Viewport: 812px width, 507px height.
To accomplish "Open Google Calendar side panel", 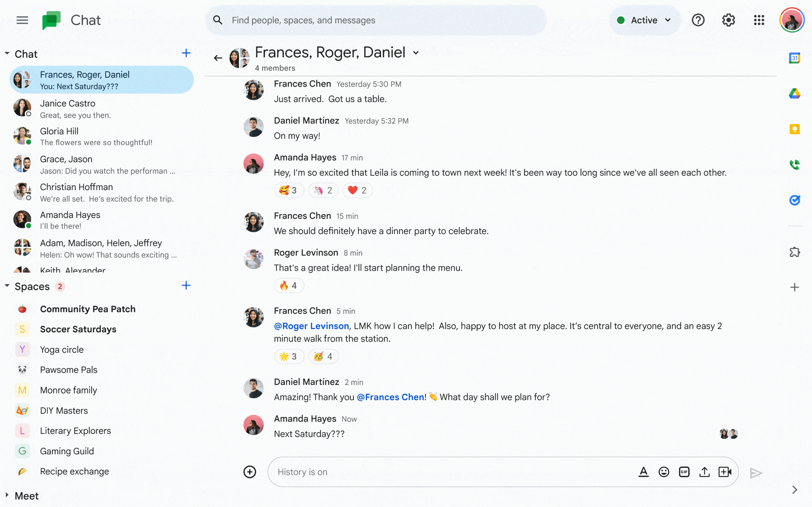I will point(794,58).
